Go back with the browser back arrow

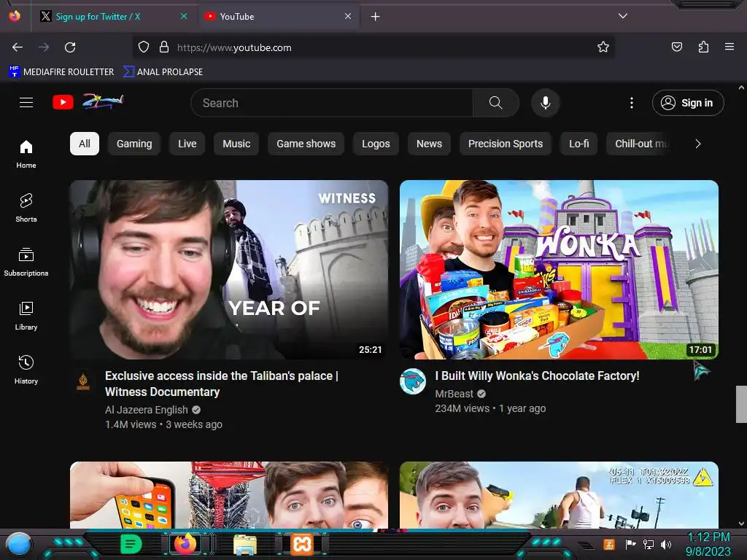point(18,47)
